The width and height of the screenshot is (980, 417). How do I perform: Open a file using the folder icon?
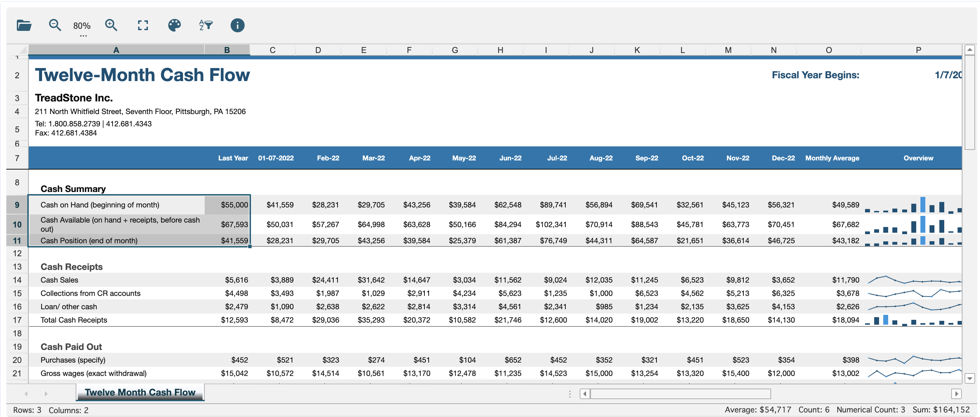(23, 25)
